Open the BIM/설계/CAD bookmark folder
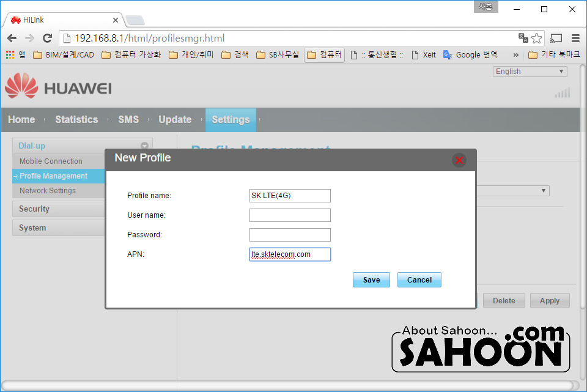The image size is (587, 392). (x=64, y=55)
